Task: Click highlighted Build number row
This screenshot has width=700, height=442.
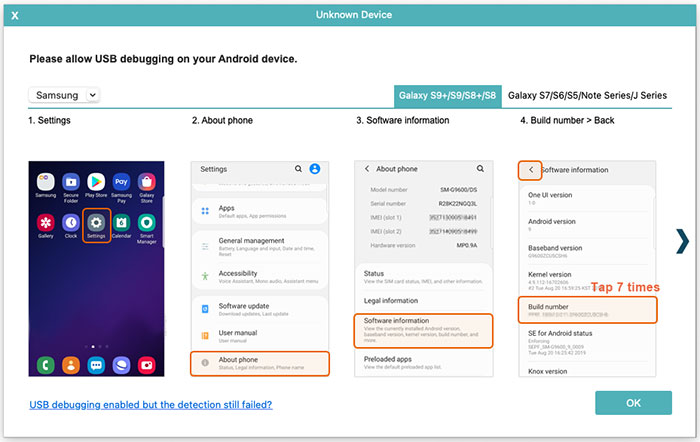Action: (588, 310)
